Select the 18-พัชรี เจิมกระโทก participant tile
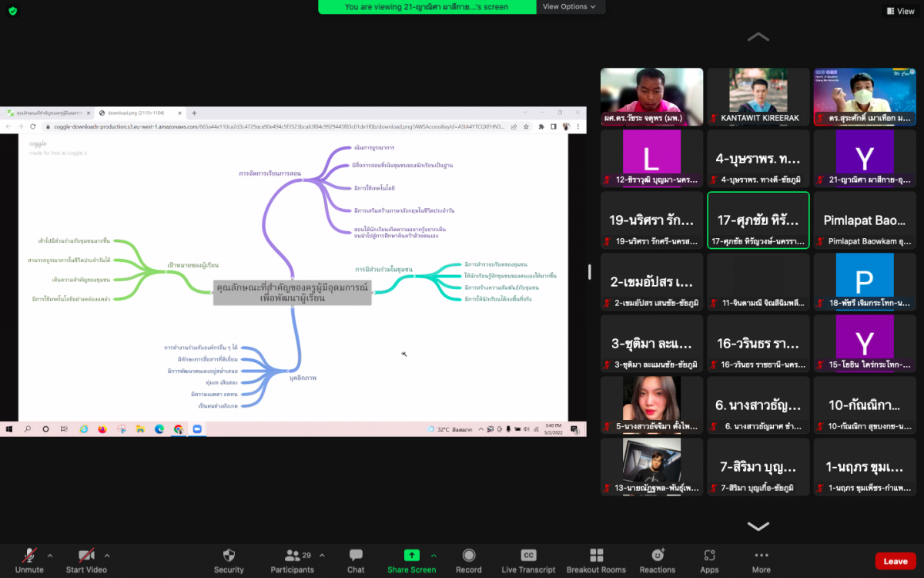 pos(865,281)
